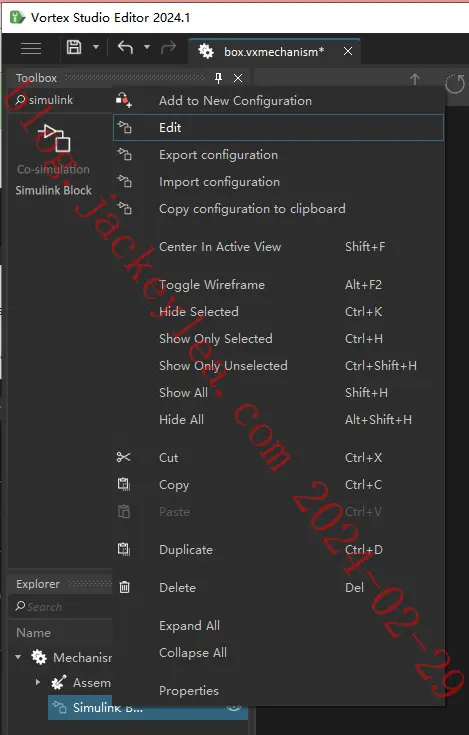Click the undo arrow icon
Screen dimensions: 469x735
[x=125, y=47]
